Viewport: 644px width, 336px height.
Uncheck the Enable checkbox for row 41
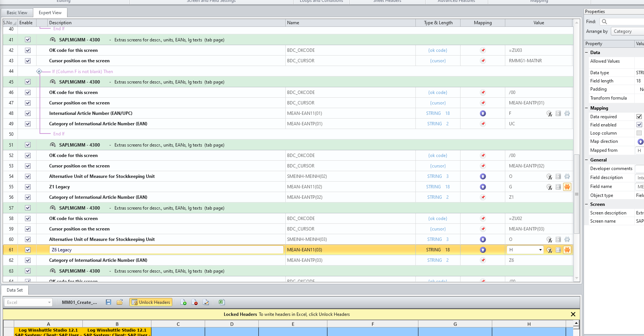tap(28, 40)
